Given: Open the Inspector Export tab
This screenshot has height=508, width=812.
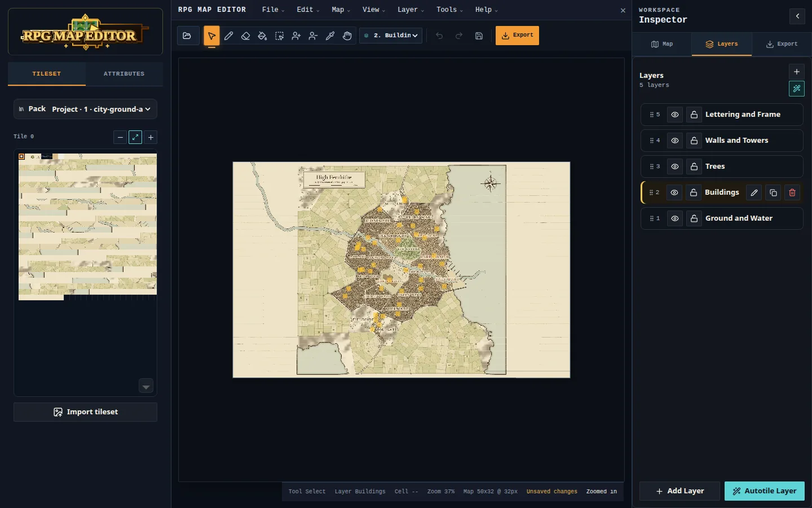Looking at the screenshot, I should [x=782, y=44].
